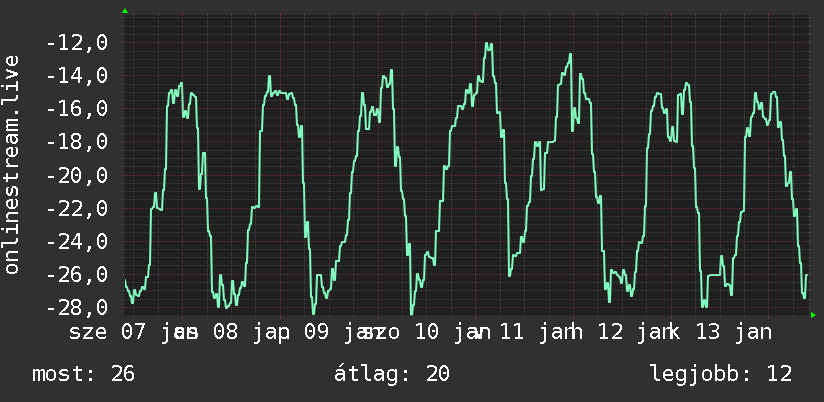Select the y-axis value -20,0
This screenshot has height=402, width=824.
point(77,175)
